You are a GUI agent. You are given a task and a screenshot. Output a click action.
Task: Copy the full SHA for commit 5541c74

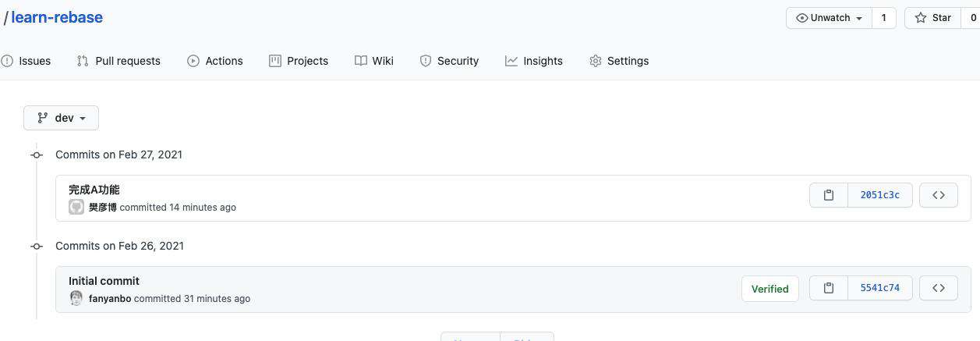tap(829, 288)
